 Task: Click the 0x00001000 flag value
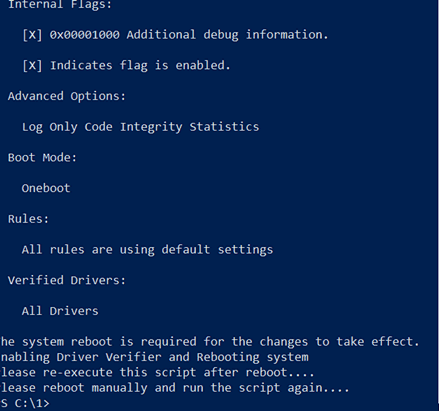(85, 35)
